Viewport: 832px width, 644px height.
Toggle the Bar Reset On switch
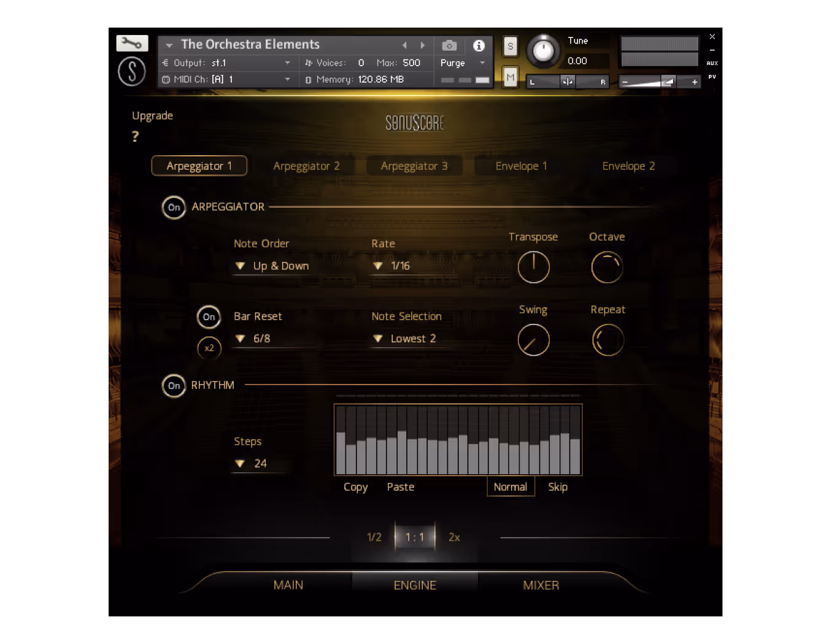209,317
